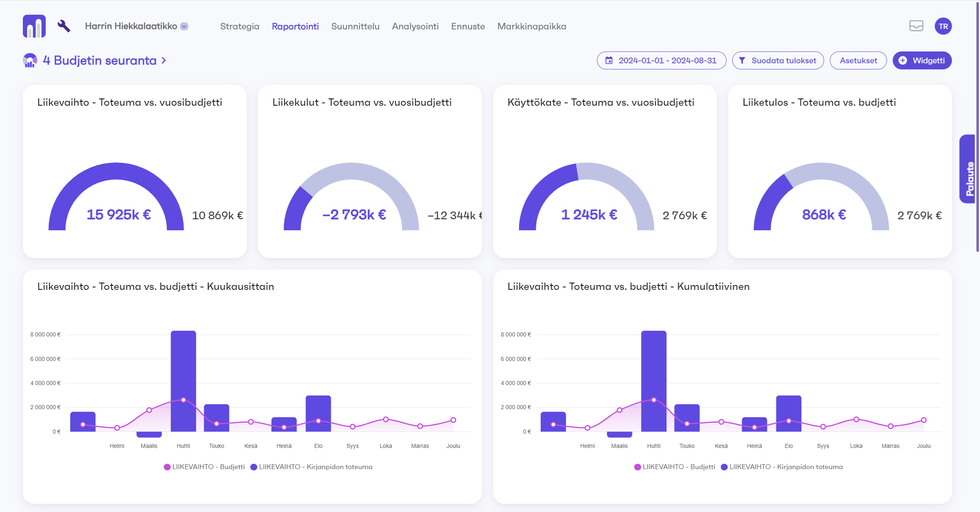Open the TR user avatar menu

point(943,26)
